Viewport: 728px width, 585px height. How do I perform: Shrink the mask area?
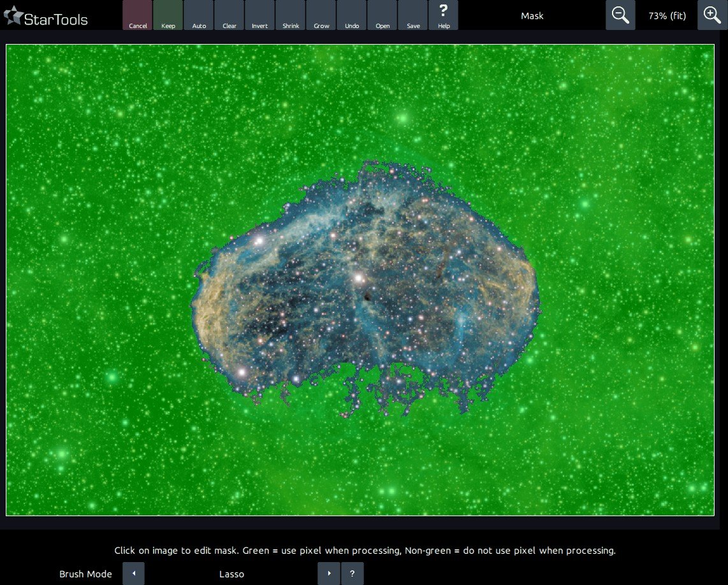point(291,15)
